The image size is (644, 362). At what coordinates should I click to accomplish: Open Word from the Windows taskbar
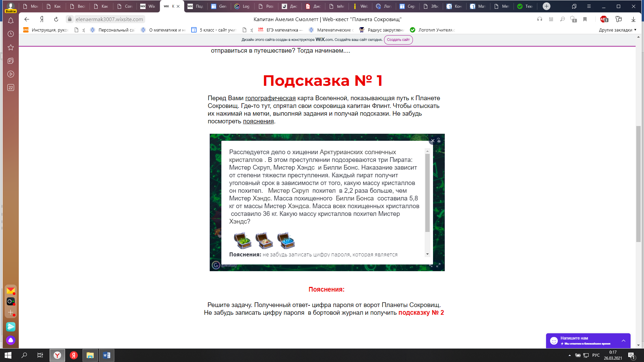pyautogui.click(x=107, y=355)
